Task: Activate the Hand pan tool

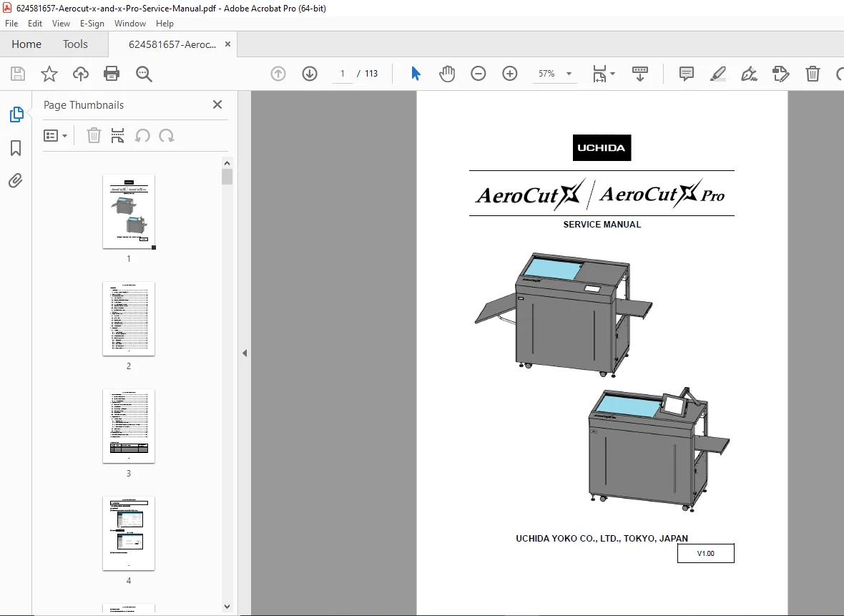Action: (x=447, y=74)
